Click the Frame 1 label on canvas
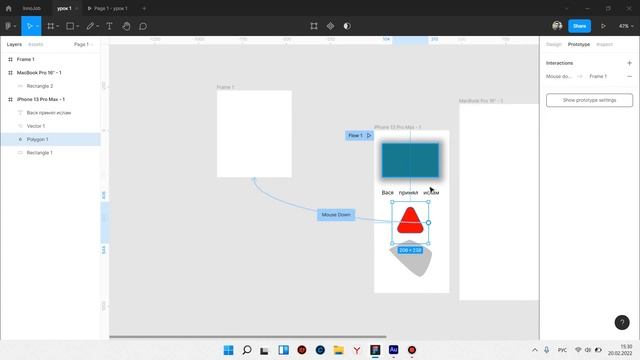Image resolution: width=640 pixels, height=360 pixels. [225, 87]
